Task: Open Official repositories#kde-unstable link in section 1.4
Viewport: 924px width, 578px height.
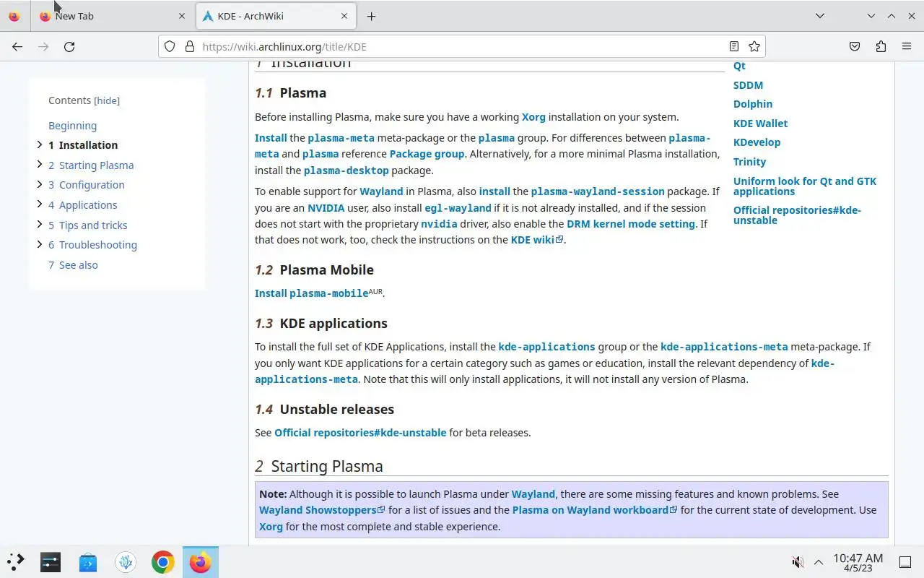Action: pos(360,433)
